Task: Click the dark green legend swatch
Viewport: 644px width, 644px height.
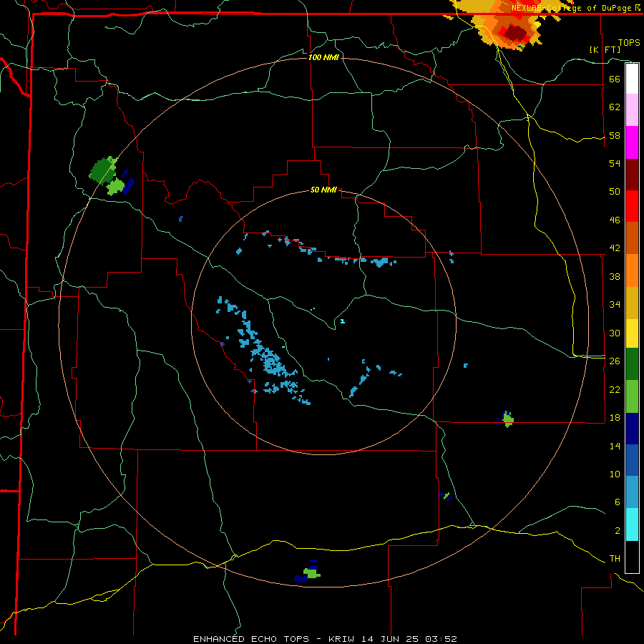Action: click(632, 364)
